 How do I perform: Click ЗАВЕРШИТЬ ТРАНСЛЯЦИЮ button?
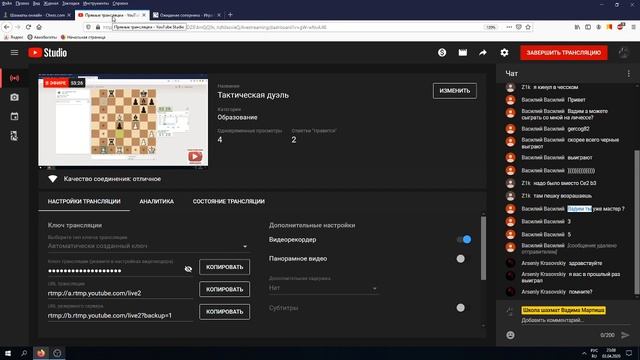[564, 53]
